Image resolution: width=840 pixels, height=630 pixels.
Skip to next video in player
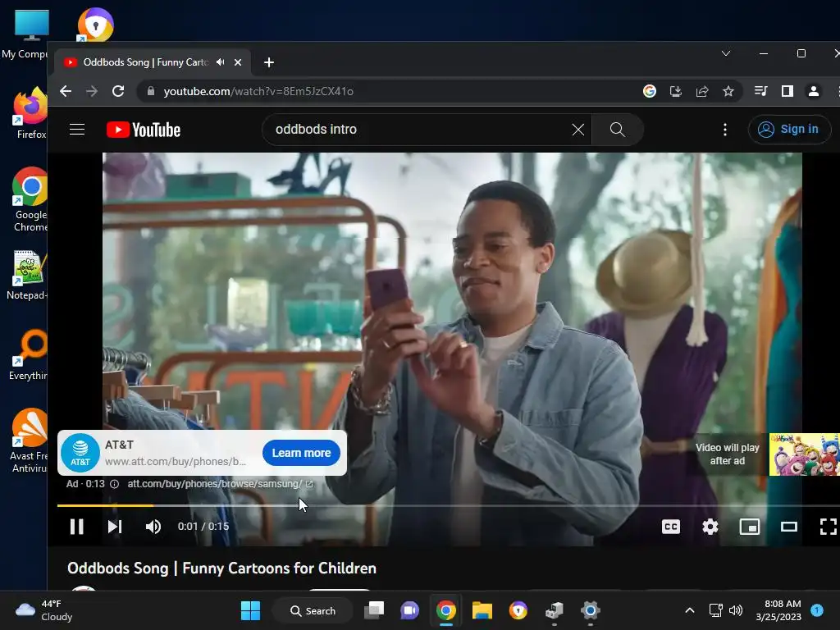(115, 527)
